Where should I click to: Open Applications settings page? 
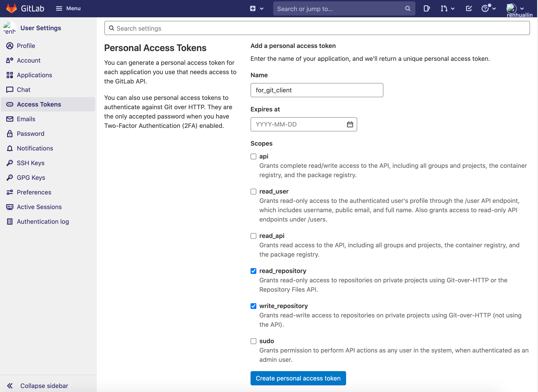(x=34, y=75)
